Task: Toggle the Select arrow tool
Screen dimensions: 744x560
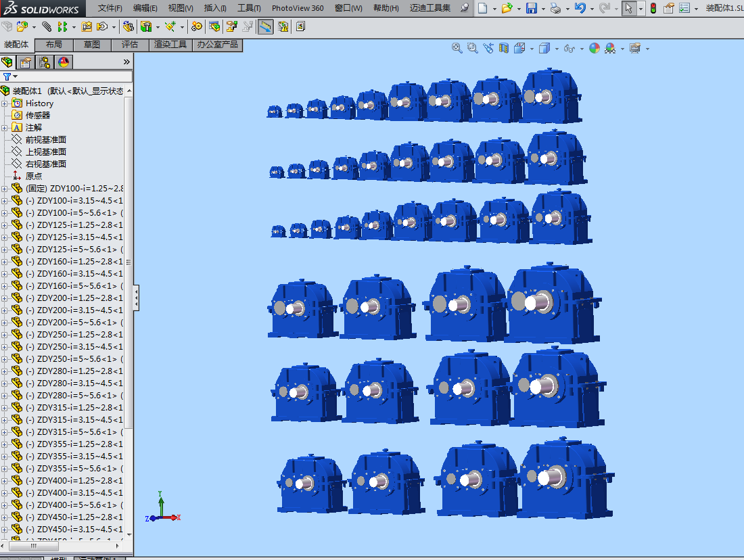Action: (629, 8)
